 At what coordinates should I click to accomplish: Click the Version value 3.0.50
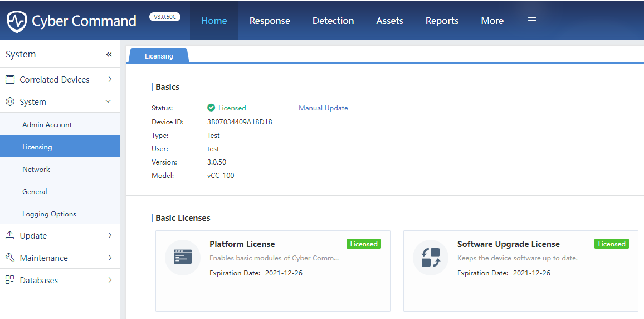coord(217,162)
